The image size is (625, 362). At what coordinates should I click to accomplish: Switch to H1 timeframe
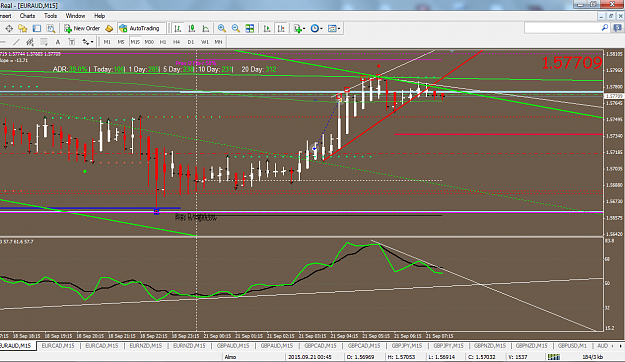(163, 42)
